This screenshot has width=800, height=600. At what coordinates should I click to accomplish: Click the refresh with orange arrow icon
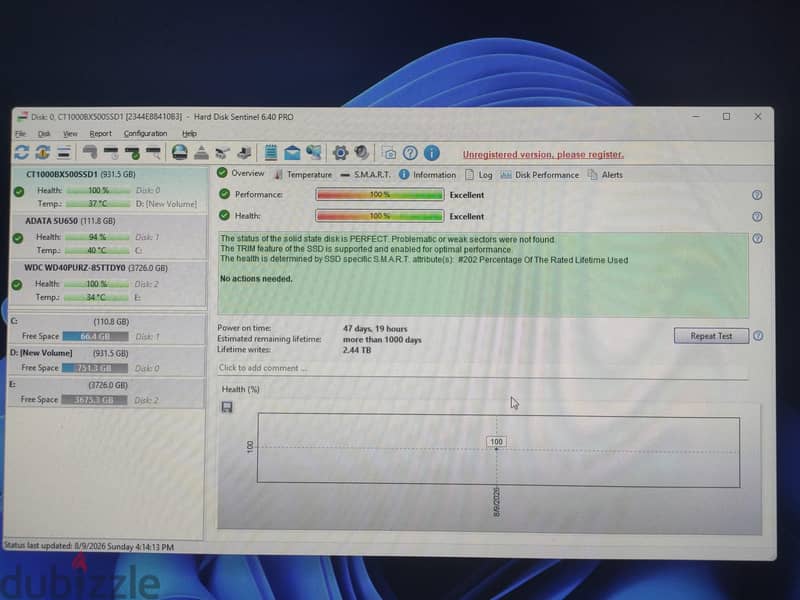coord(43,152)
